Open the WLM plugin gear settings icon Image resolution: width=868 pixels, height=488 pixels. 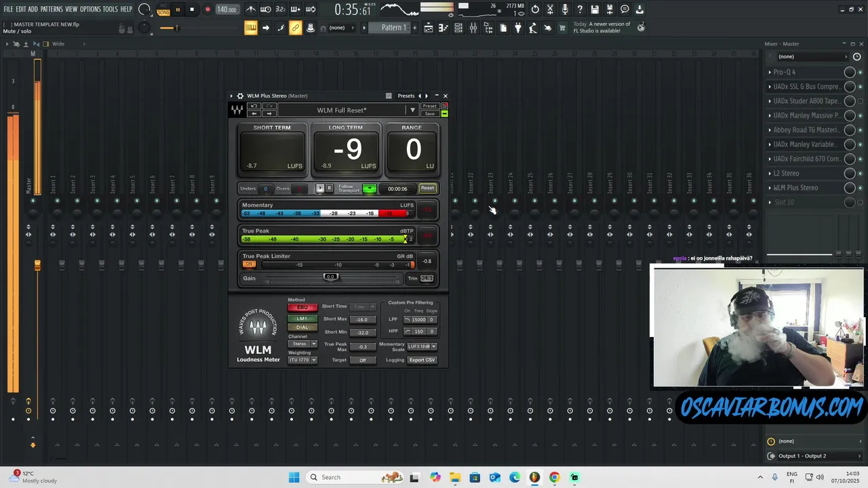tap(240, 96)
